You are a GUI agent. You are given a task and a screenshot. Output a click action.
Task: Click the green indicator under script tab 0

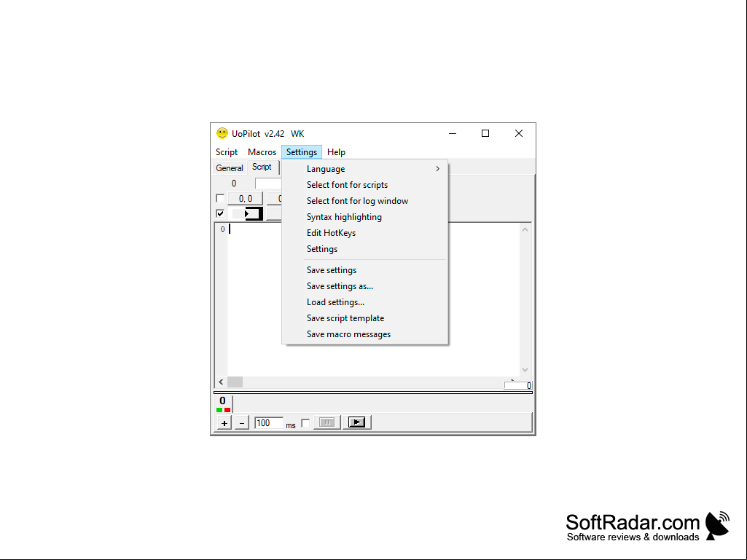coord(219,410)
